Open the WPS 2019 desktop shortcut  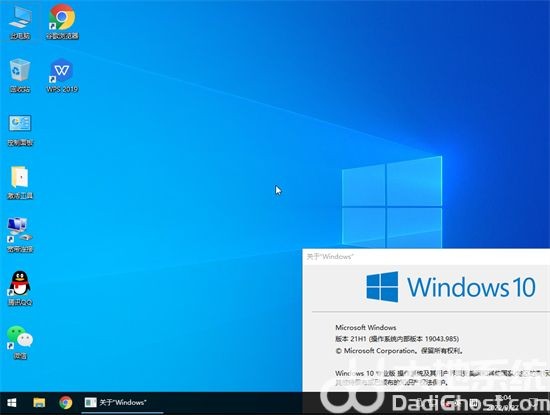(x=62, y=75)
